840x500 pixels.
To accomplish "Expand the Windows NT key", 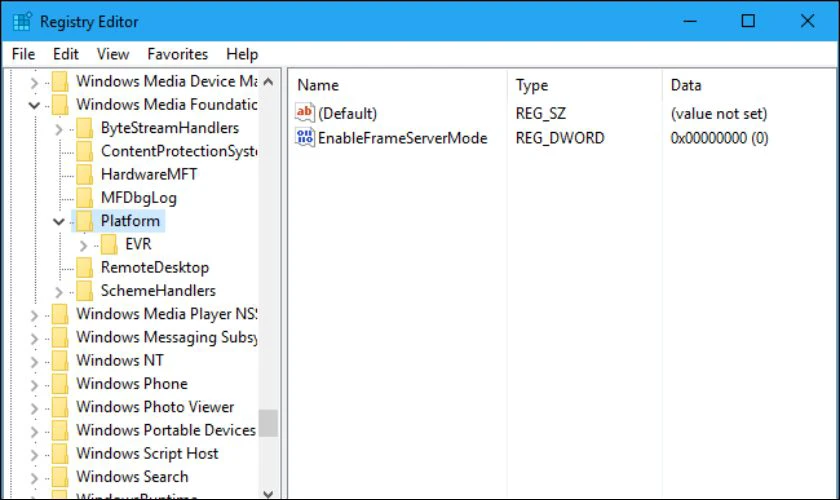I will [34, 362].
